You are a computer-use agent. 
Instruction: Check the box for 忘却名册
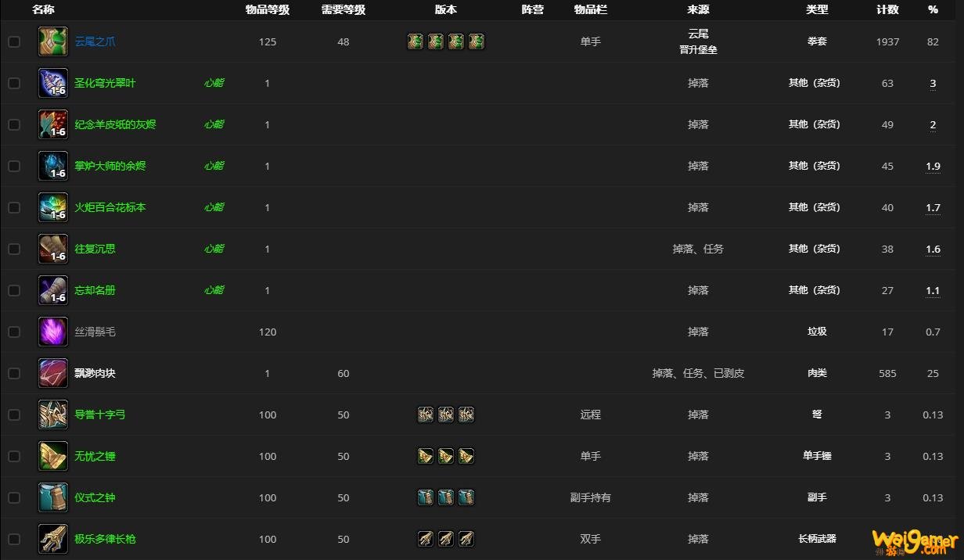point(14,290)
